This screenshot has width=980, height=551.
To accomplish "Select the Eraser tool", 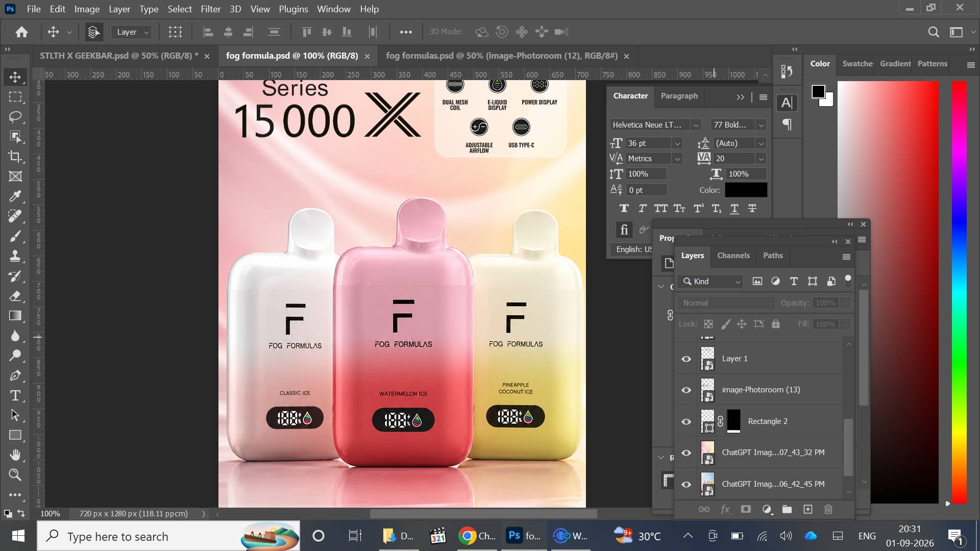I will tap(15, 296).
